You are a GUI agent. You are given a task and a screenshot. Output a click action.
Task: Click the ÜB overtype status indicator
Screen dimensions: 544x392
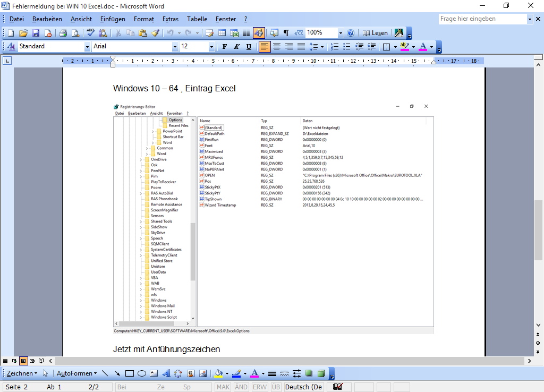coord(276,387)
